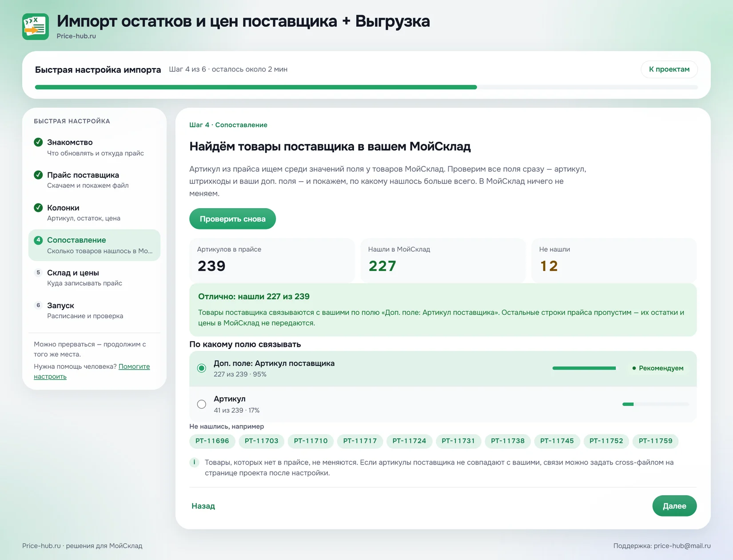Open the Прайс поставщика step
The width and height of the screenshot is (733, 560).
(x=94, y=180)
